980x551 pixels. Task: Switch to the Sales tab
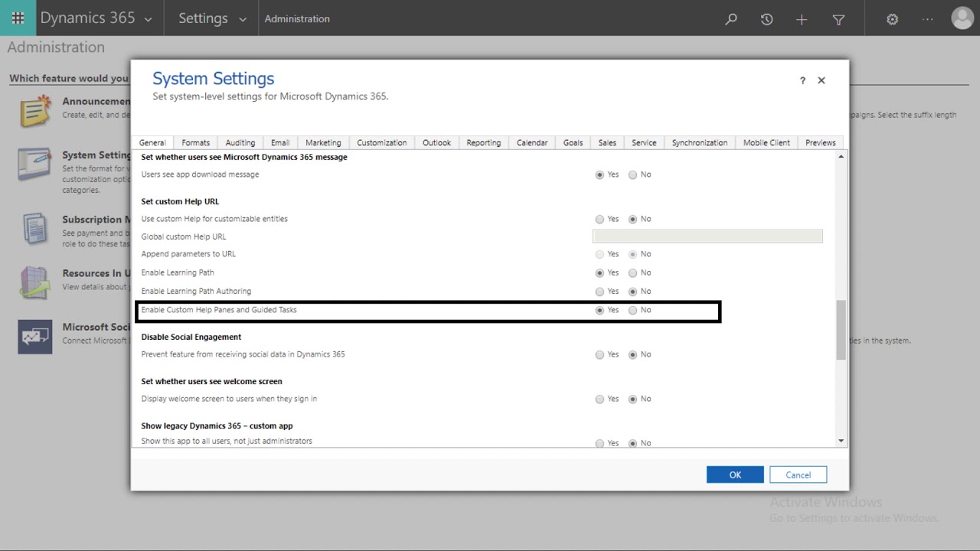[x=607, y=142]
